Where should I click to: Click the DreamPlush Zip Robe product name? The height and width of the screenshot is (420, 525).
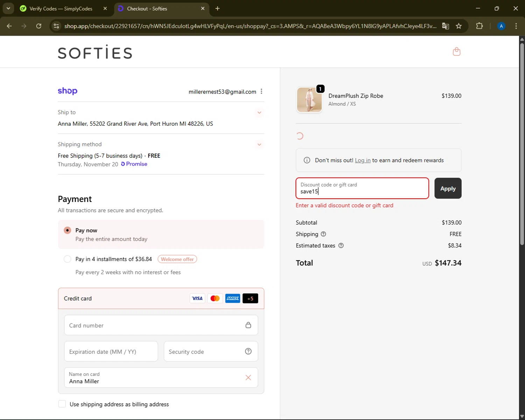coord(356,96)
